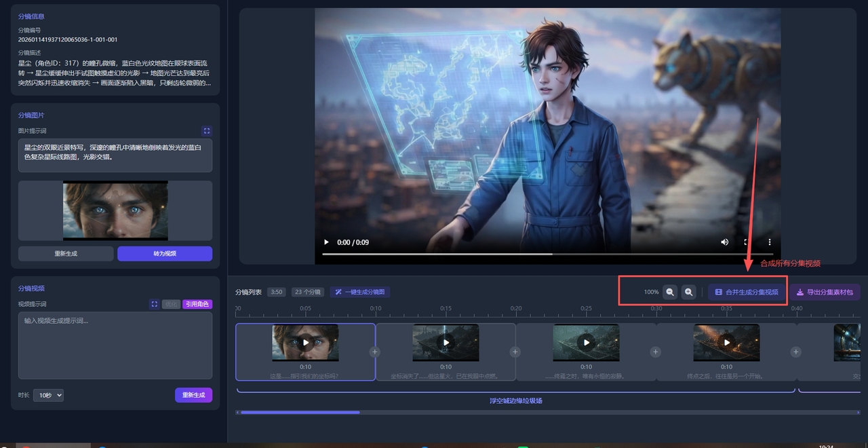Click the timeline horizontal scrollbar
This screenshot has height=448, width=868.
pos(298,412)
